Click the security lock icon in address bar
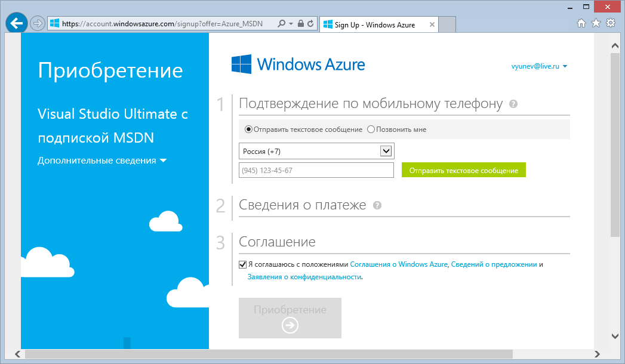 tap(300, 23)
